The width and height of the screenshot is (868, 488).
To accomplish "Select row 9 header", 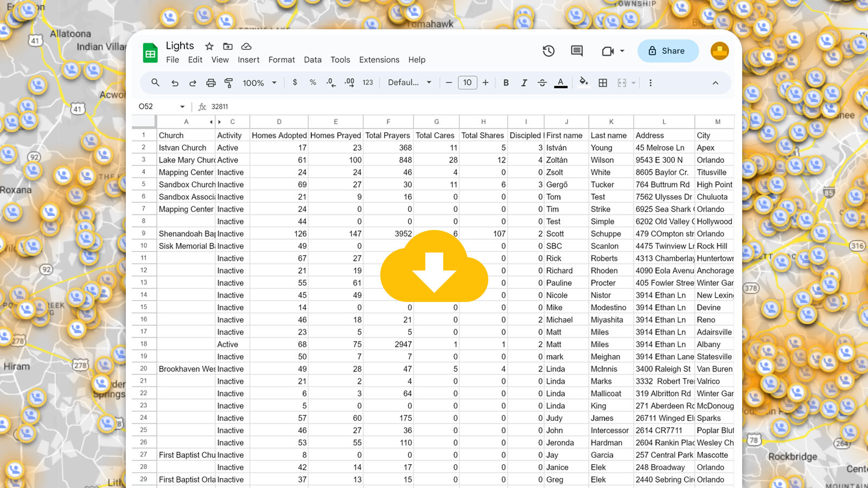I will tap(144, 234).
